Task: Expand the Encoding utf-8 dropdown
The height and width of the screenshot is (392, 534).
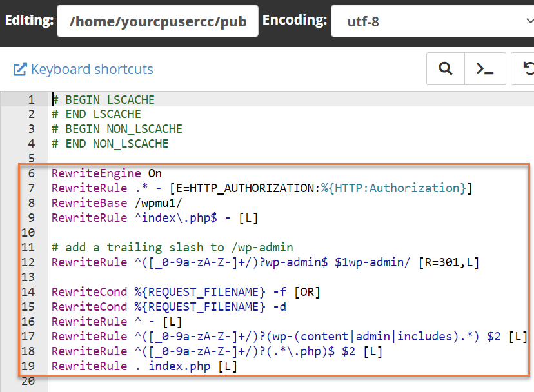Action: (431, 21)
